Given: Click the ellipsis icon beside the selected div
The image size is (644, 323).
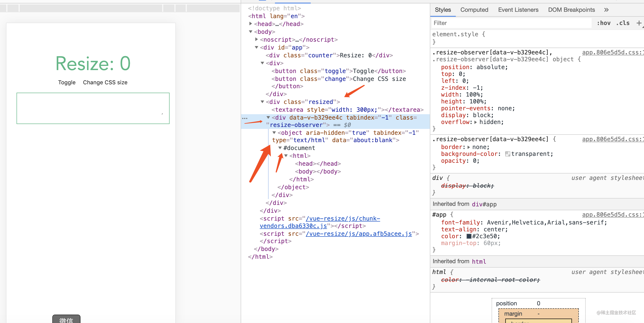Looking at the screenshot, I should coord(245,118).
